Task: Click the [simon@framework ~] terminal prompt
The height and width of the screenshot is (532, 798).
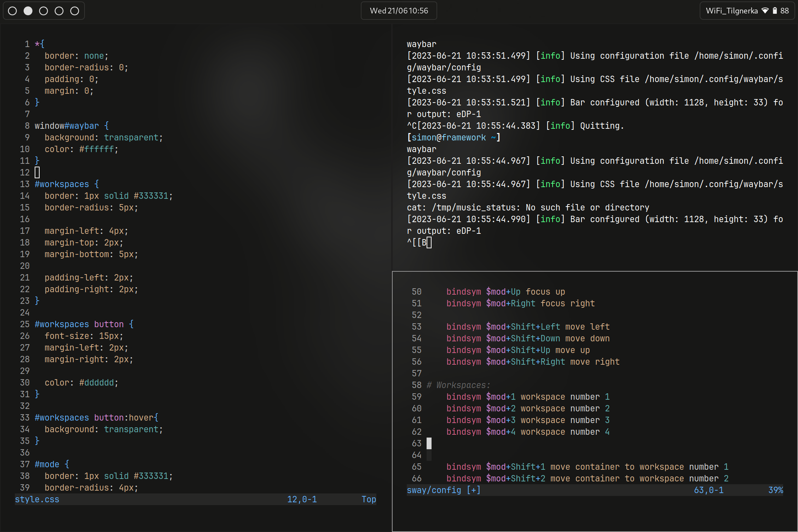Action: (x=454, y=138)
